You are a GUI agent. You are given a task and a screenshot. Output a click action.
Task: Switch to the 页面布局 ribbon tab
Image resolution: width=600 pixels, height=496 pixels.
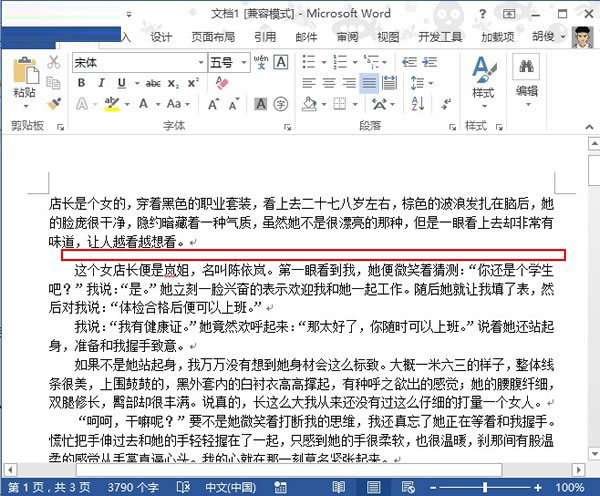point(213,37)
